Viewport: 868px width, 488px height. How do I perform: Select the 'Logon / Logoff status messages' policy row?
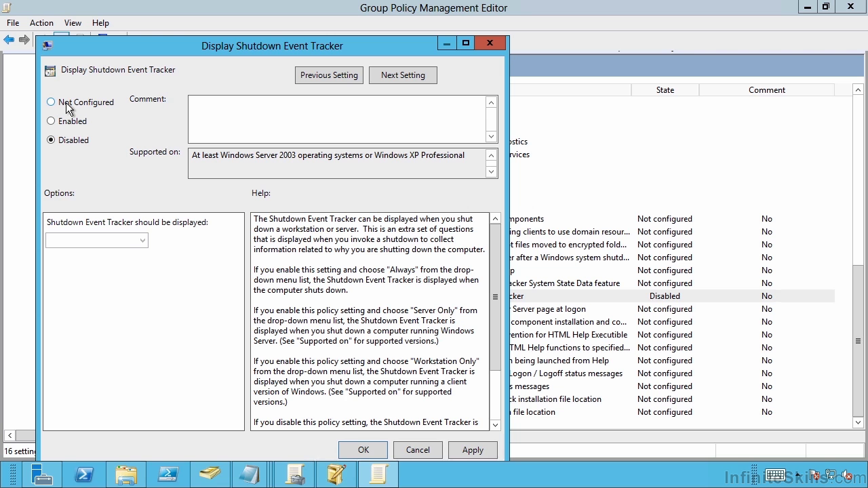coord(671,373)
